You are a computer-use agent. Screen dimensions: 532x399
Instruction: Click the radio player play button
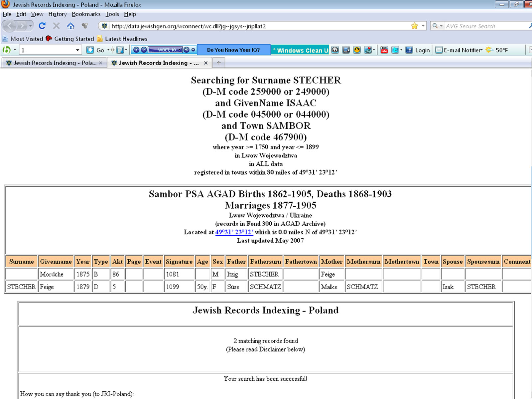(144, 50)
